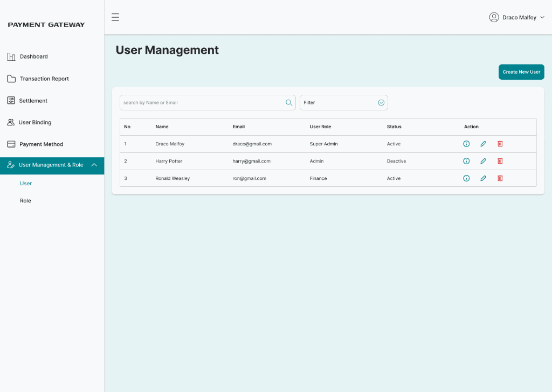
Task: Open Payment Method section
Action: [41, 144]
